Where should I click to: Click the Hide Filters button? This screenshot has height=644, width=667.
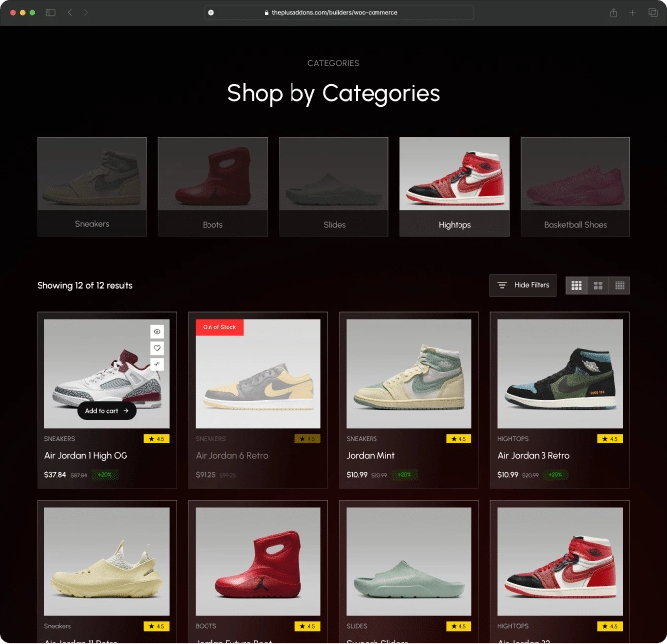pos(524,285)
